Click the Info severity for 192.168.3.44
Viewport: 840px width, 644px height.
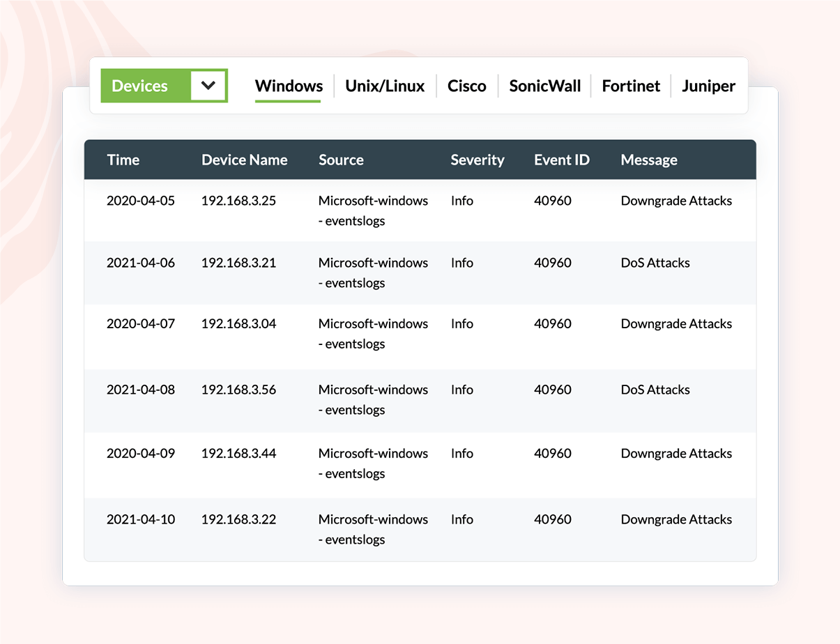coord(461,453)
